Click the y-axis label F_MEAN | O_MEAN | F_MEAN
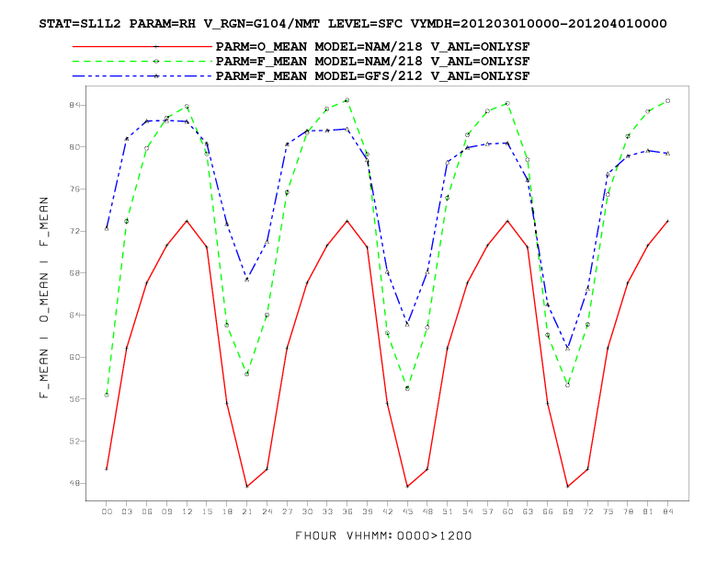Screen dimensions: 728x563 click(x=44, y=297)
